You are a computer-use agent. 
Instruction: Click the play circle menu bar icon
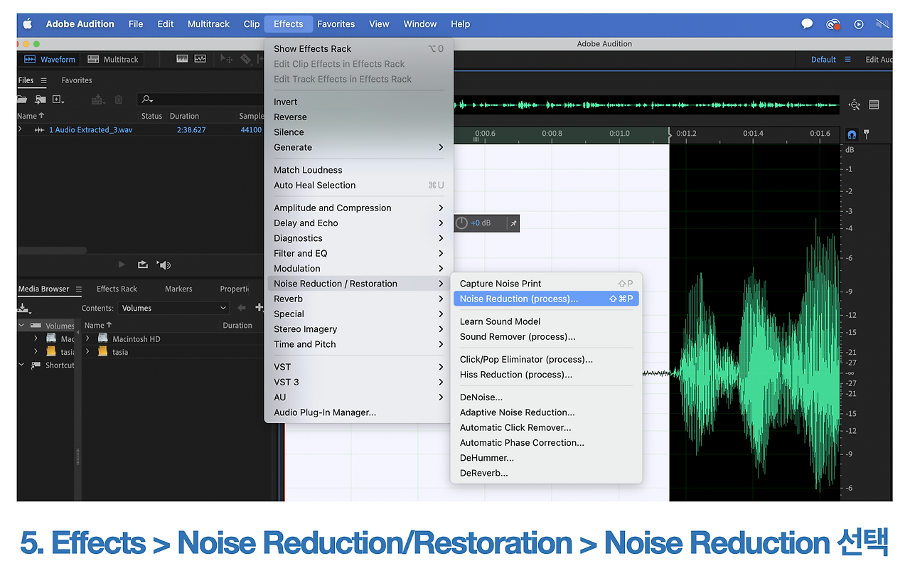(x=859, y=24)
